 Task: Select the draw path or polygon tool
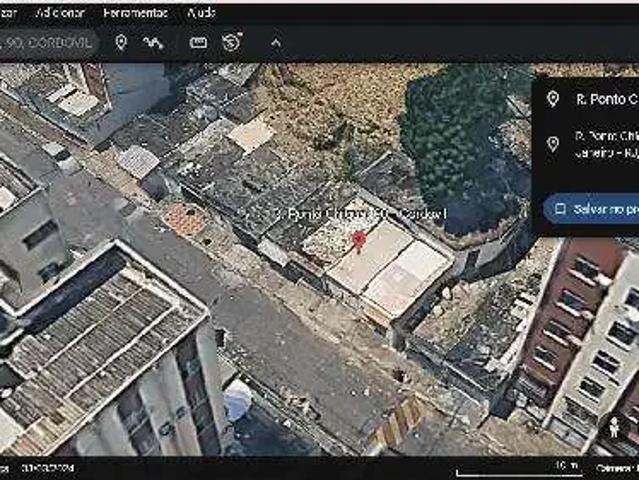click(x=153, y=42)
